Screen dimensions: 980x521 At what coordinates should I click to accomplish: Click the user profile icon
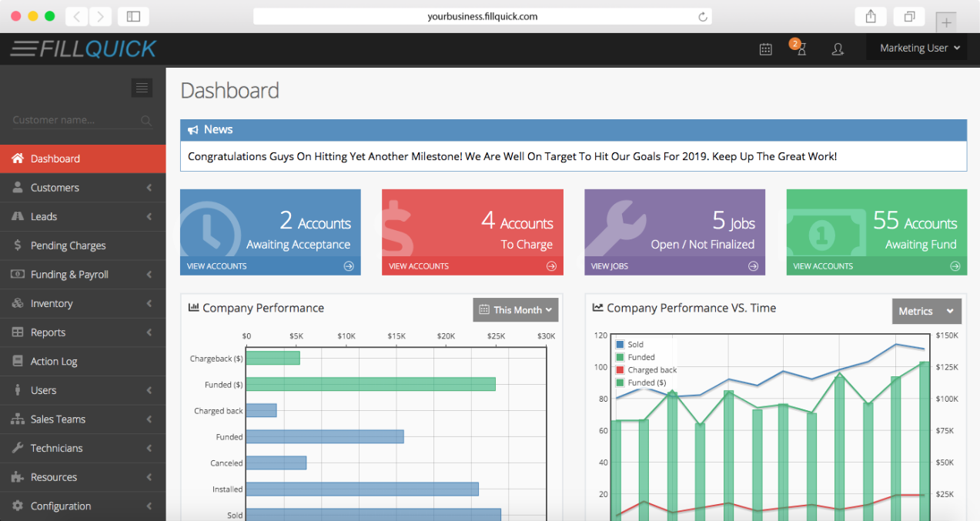[x=838, y=48]
